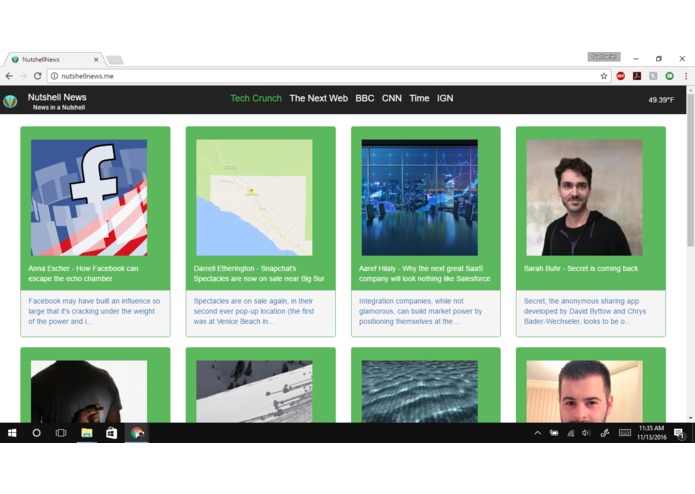This screenshot has height=494, width=695.
Task: Click the NutshellNews browser tab
Action: (x=53, y=59)
